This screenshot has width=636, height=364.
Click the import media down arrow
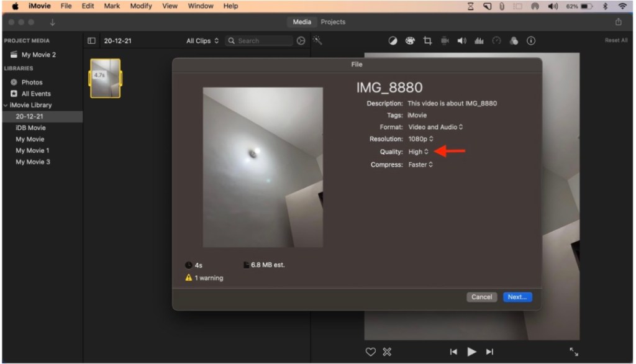click(52, 22)
